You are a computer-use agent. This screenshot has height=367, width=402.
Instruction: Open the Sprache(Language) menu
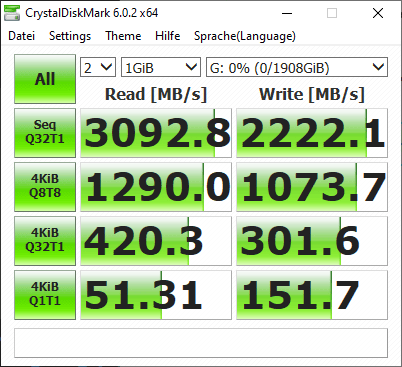[245, 36]
